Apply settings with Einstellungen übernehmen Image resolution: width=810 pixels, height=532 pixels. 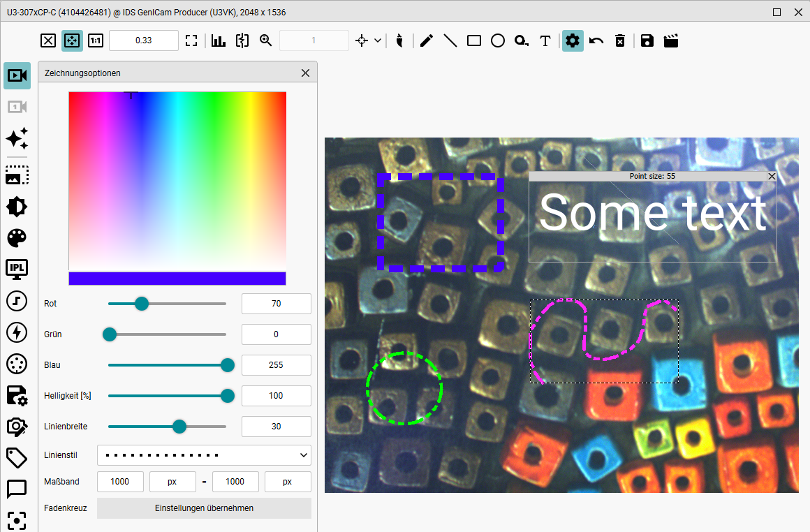204,508
